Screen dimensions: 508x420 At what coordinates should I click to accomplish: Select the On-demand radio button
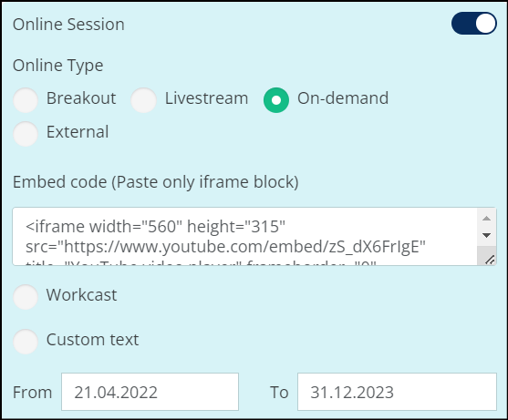click(x=276, y=100)
